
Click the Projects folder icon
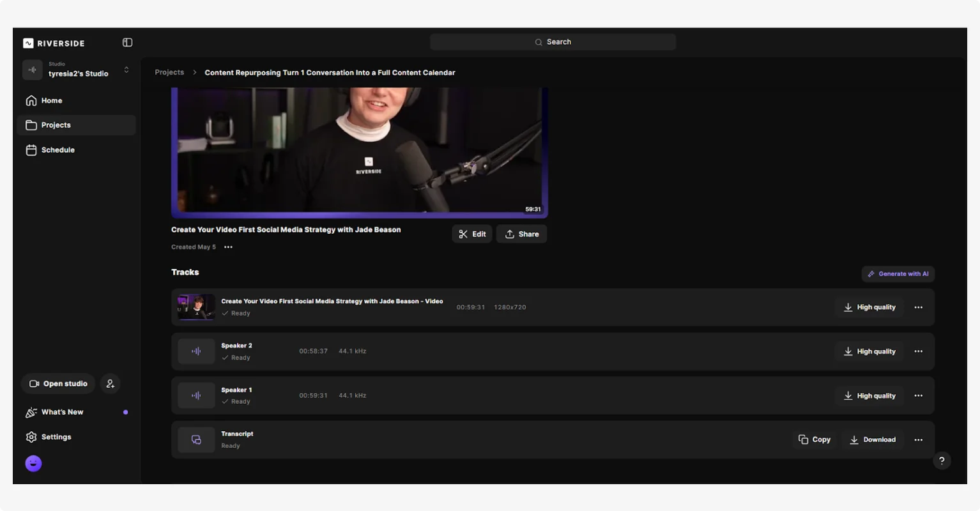pos(31,125)
